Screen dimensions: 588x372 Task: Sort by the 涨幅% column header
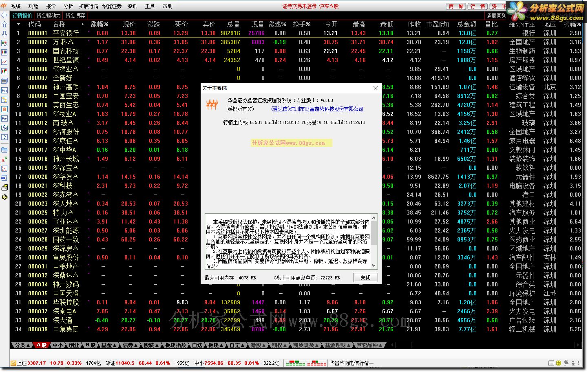(99, 24)
